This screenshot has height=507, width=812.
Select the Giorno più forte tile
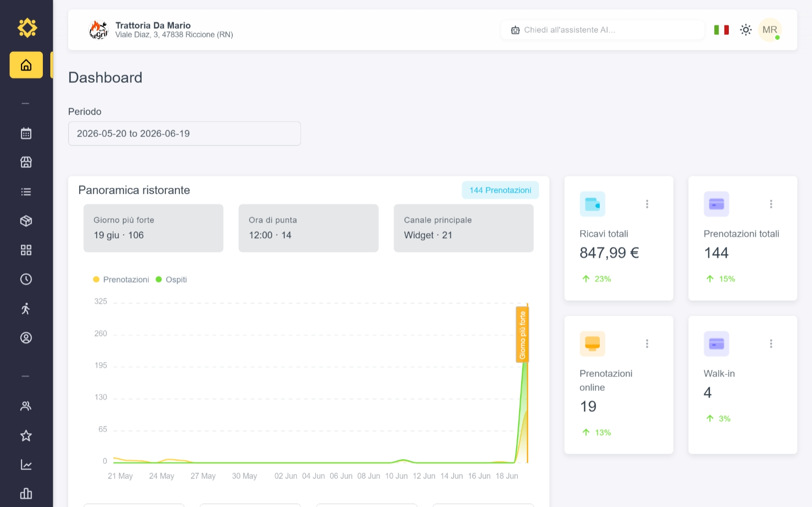153,228
